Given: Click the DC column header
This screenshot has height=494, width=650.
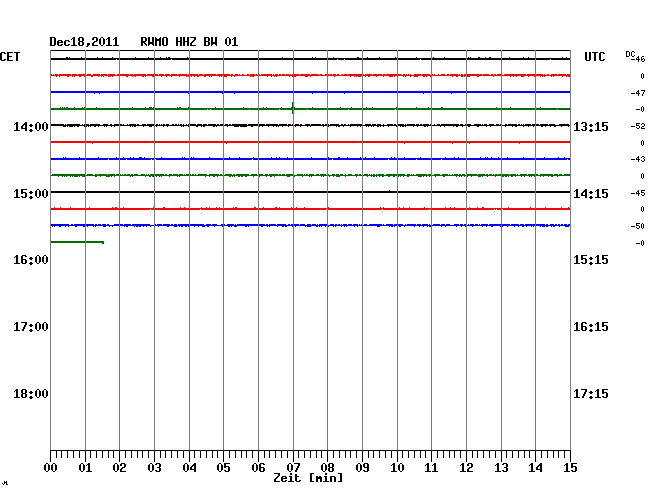Looking at the screenshot, I should click(630, 54).
